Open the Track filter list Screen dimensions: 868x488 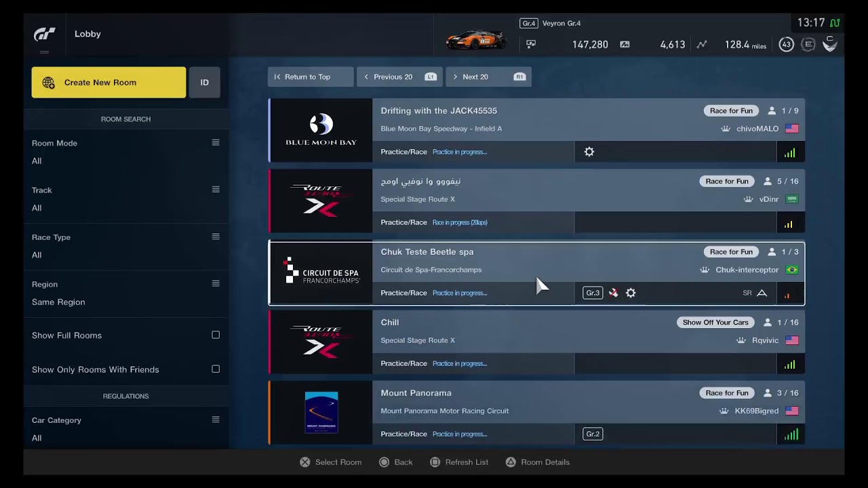(125, 199)
